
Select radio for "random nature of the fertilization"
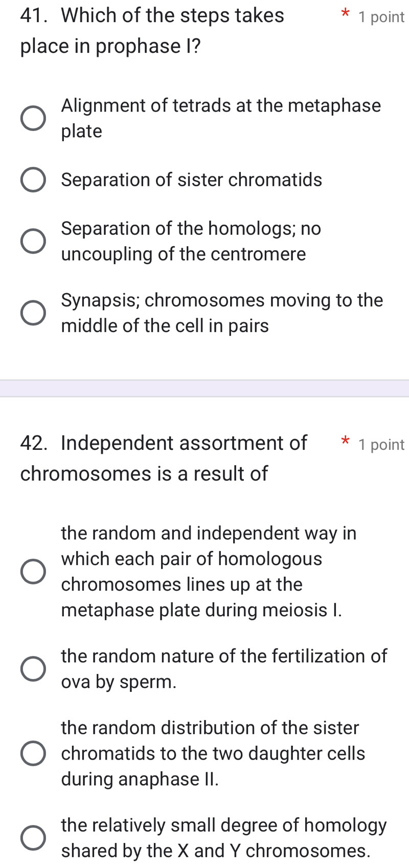tap(33, 669)
